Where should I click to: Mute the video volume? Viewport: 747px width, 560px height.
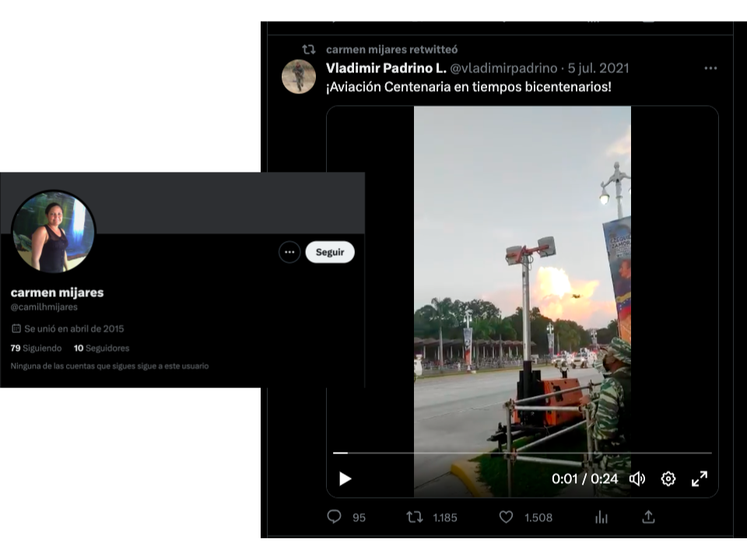coord(637,479)
